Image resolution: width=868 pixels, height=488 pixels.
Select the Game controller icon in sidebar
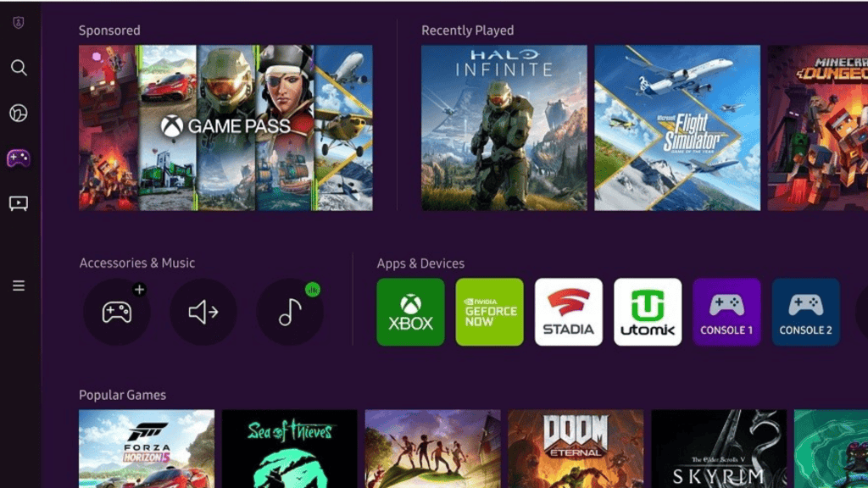click(19, 158)
